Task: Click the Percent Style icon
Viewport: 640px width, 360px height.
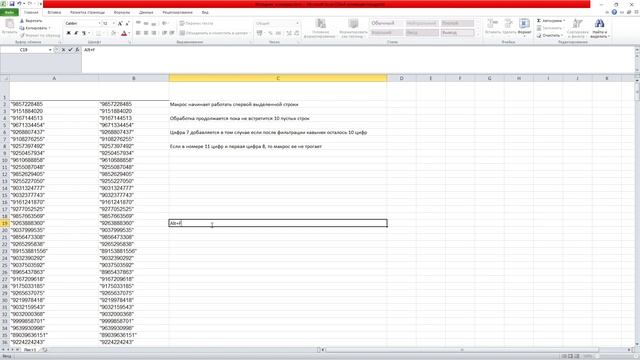Action: 270,33
